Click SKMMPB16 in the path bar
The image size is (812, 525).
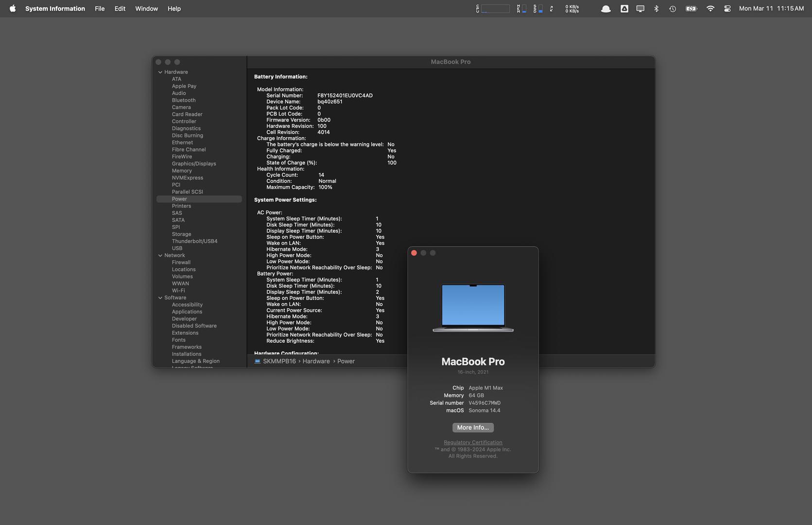click(279, 361)
